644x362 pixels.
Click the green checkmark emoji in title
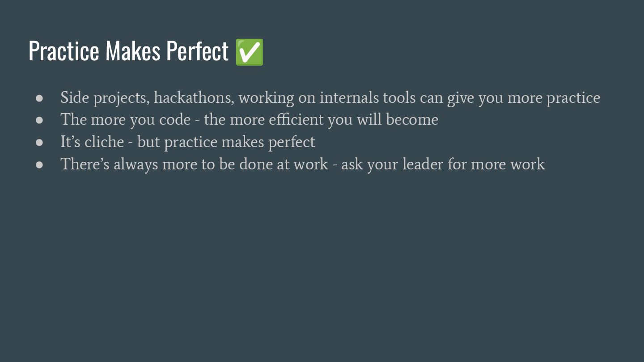click(250, 52)
